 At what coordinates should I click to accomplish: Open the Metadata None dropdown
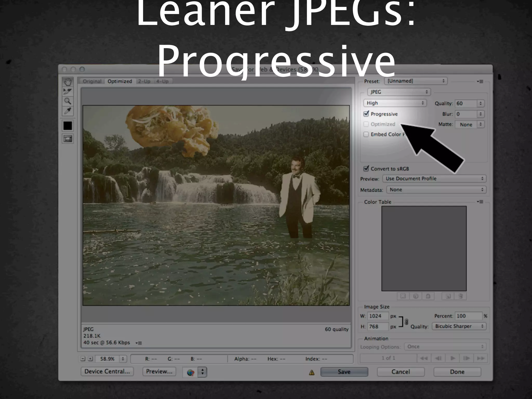(436, 190)
